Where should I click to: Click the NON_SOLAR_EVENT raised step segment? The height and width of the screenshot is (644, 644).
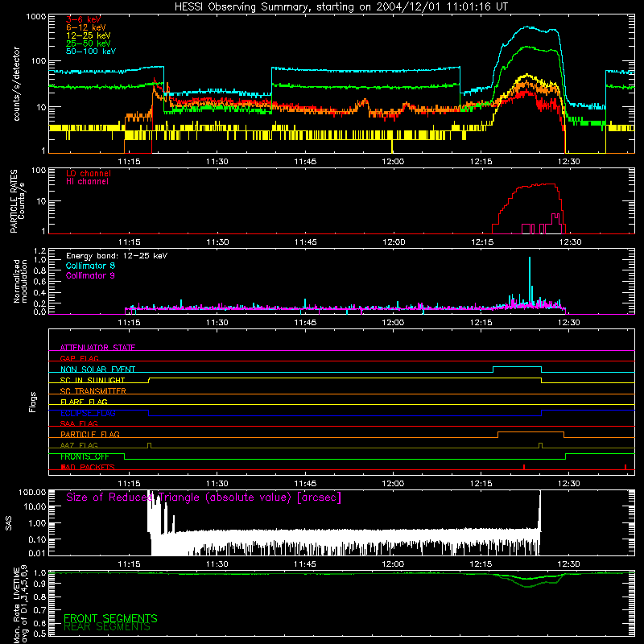coord(517,367)
